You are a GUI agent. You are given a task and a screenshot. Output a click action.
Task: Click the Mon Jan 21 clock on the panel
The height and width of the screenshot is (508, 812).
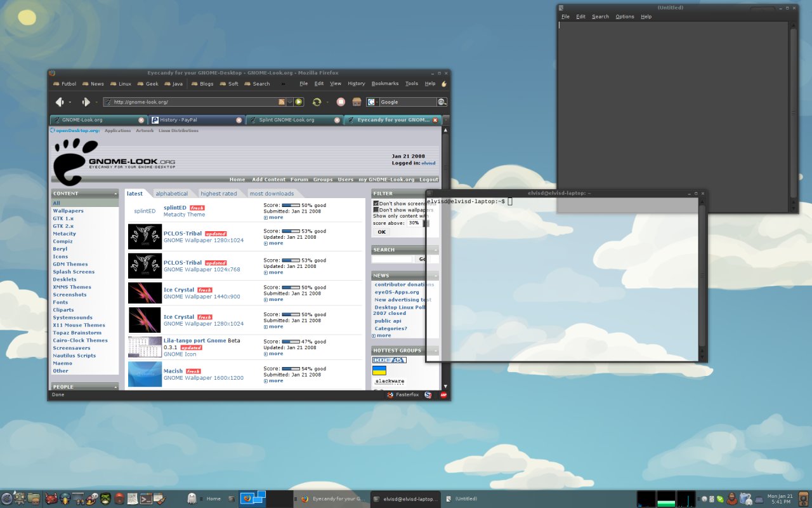[x=780, y=498]
